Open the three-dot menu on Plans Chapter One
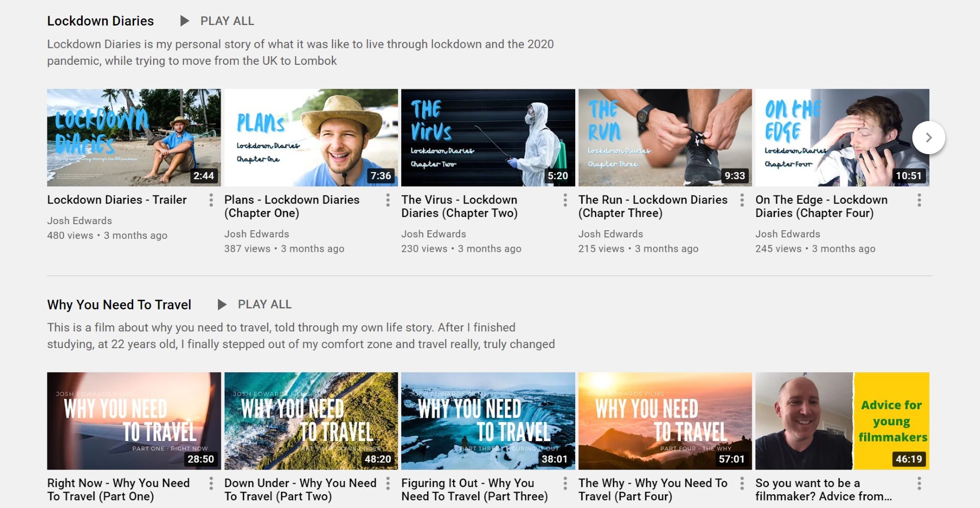This screenshot has width=980, height=508. tap(388, 200)
